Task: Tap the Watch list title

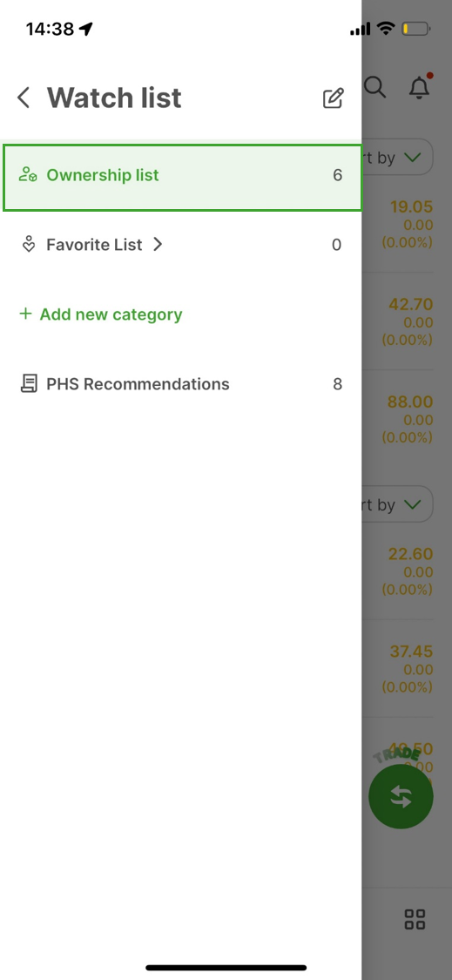Action: (114, 98)
